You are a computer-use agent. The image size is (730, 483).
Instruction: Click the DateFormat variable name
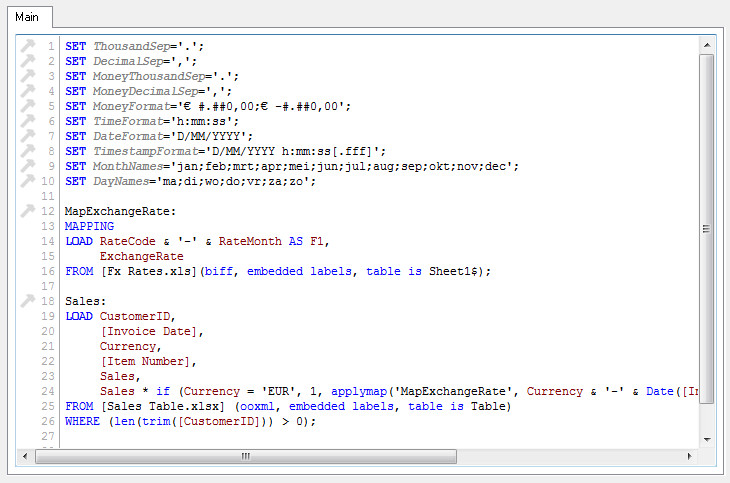tap(128, 136)
